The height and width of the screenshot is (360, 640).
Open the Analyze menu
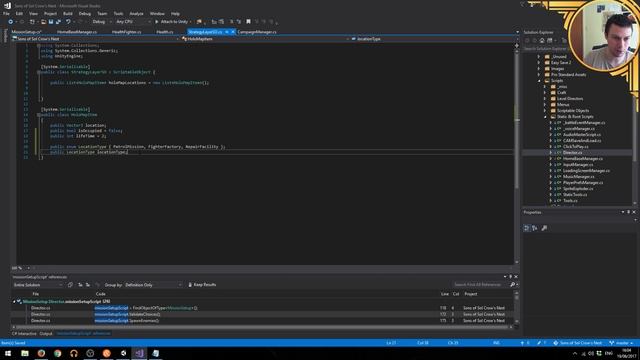[x=136, y=13]
